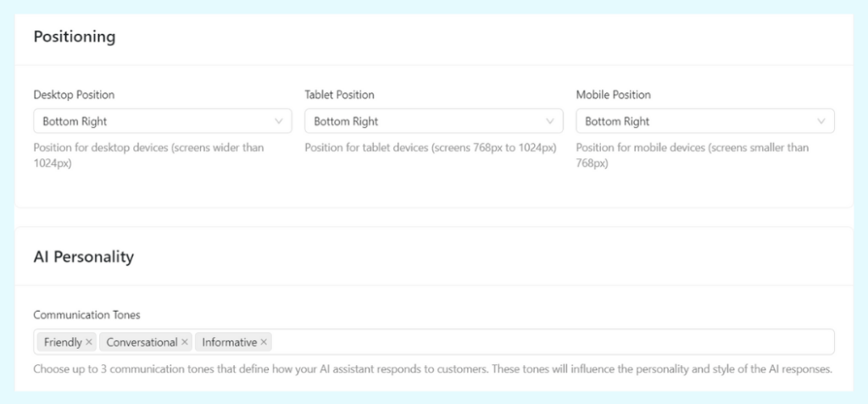The image size is (868, 404).
Task: Select the Informative tag label
Action: [229, 342]
